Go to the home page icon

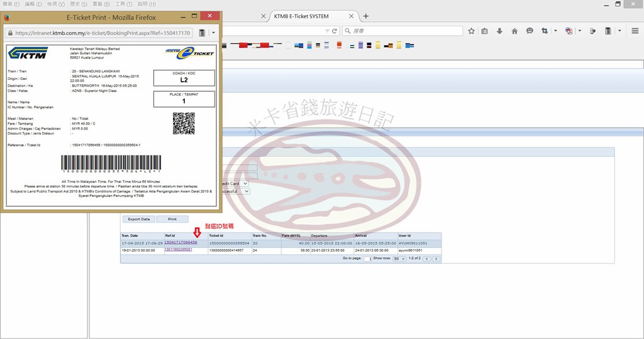(x=514, y=31)
